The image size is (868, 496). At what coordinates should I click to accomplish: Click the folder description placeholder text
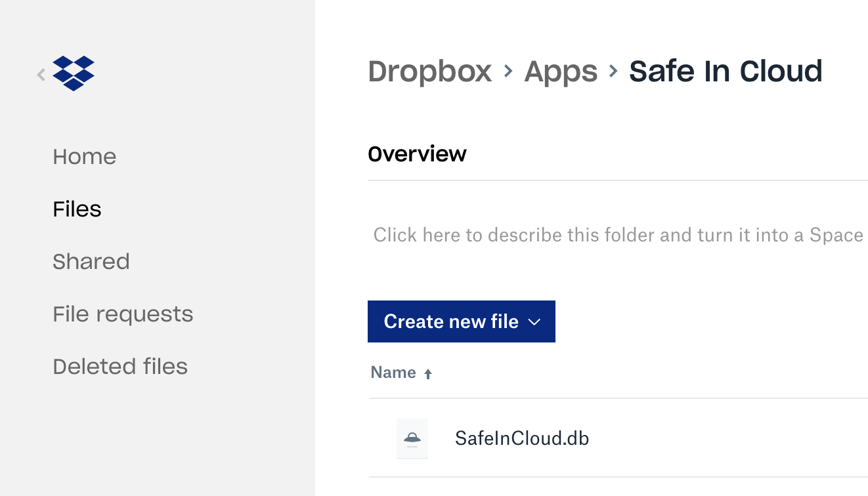pyautogui.click(x=618, y=235)
